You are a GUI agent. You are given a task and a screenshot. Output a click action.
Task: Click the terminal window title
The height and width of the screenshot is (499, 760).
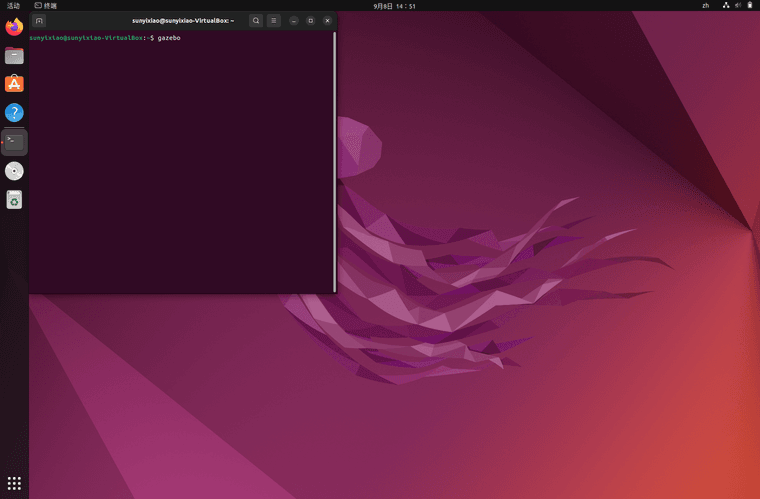click(183, 21)
